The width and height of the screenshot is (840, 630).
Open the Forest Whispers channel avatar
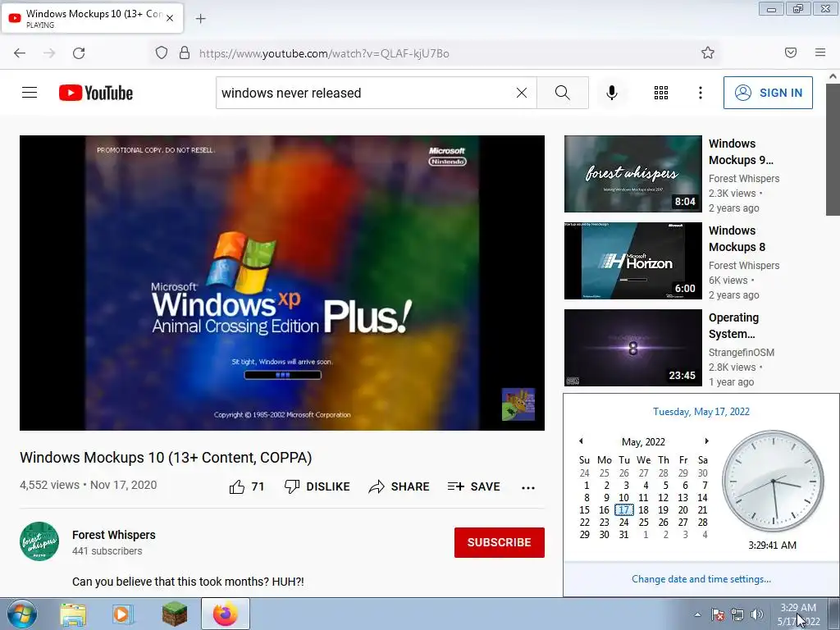point(39,541)
